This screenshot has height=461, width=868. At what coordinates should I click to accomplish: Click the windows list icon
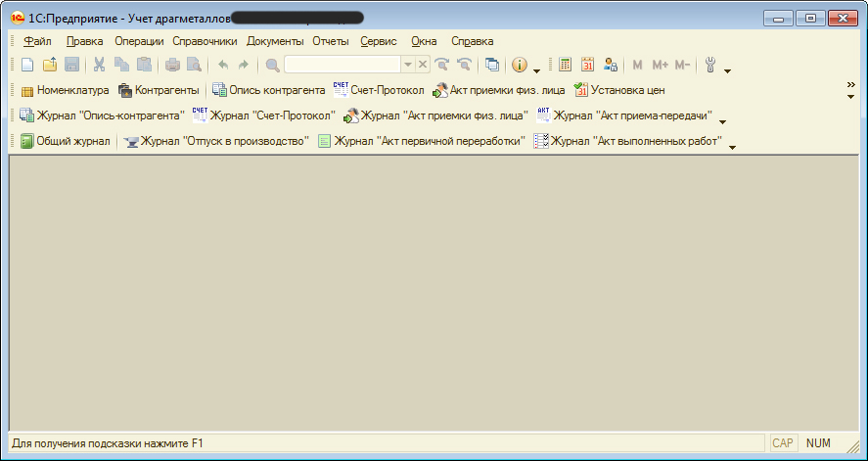pyautogui.click(x=492, y=65)
